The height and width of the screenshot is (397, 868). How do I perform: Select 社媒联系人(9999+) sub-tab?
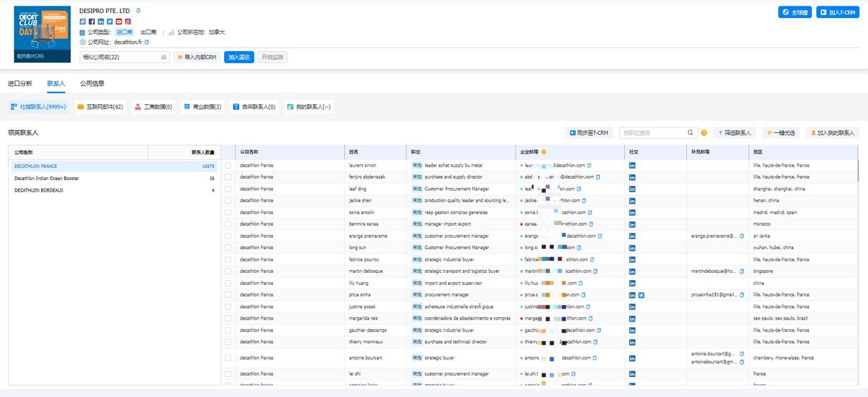point(39,107)
